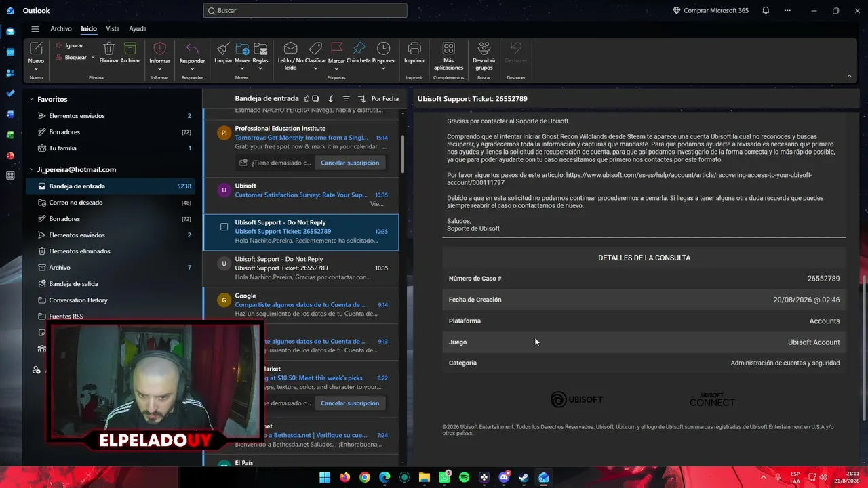The width and height of the screenshot is (868, 488).
Task: Open the Bloquear dropdown arrow
Action: point(93,58)
